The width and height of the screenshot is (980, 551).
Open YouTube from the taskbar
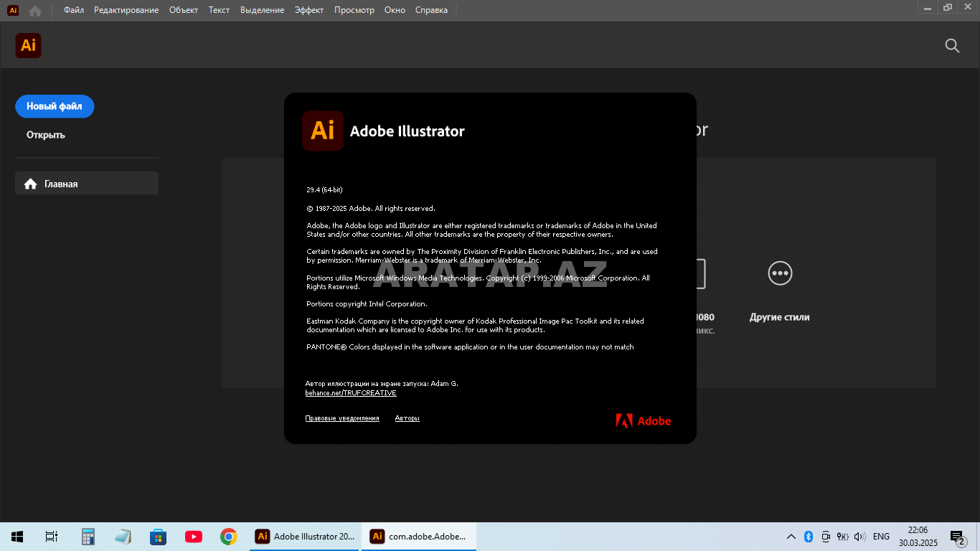193,536
